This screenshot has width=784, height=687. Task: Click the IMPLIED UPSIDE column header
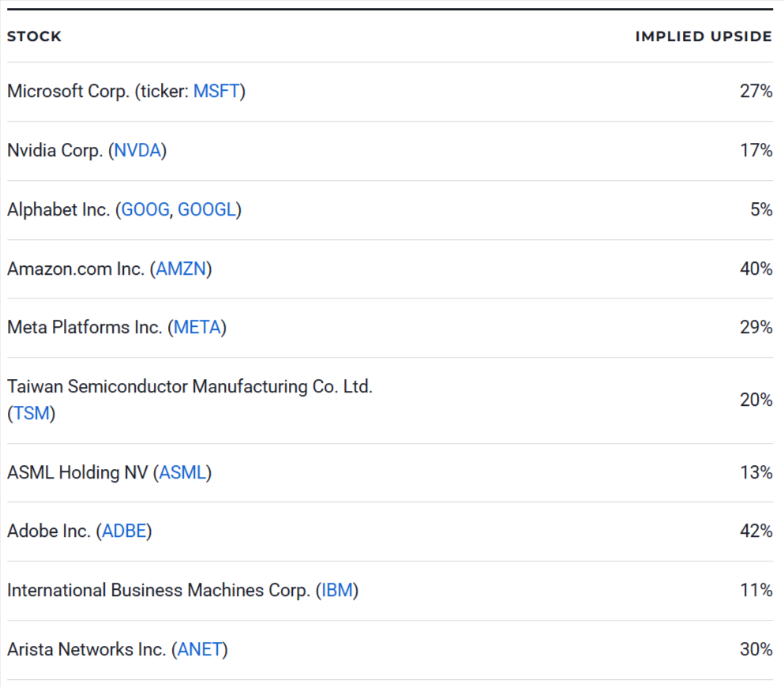click(x=703, y=36)
